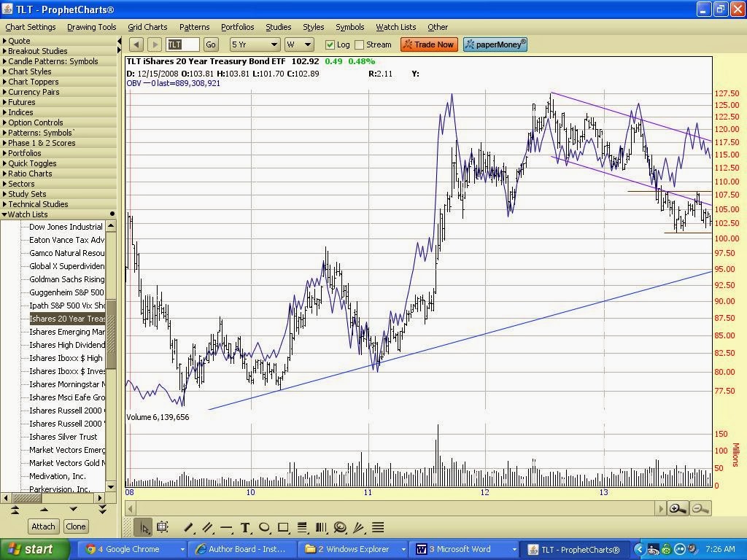Open the Grid Charts menu
This screenshot has width=747, height=560.
(147, 27)
